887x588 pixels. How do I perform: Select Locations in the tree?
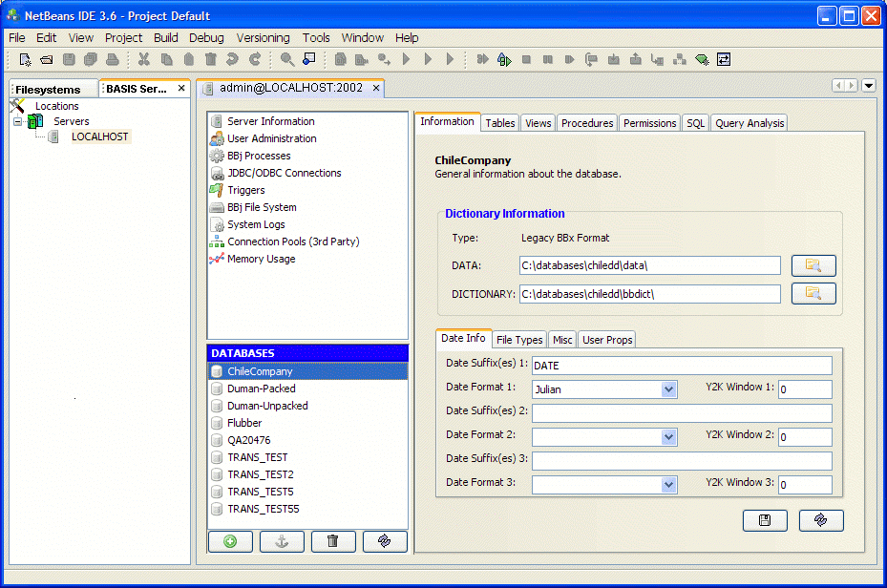pyautogui.click(x=56, y=106)
